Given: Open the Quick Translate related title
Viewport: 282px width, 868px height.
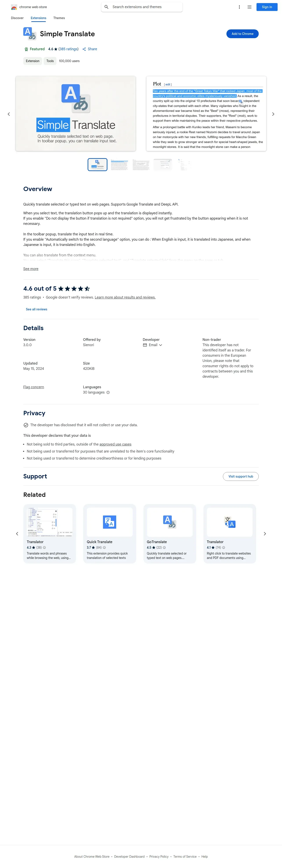Looking at the screenshot, I should (99, 542).
